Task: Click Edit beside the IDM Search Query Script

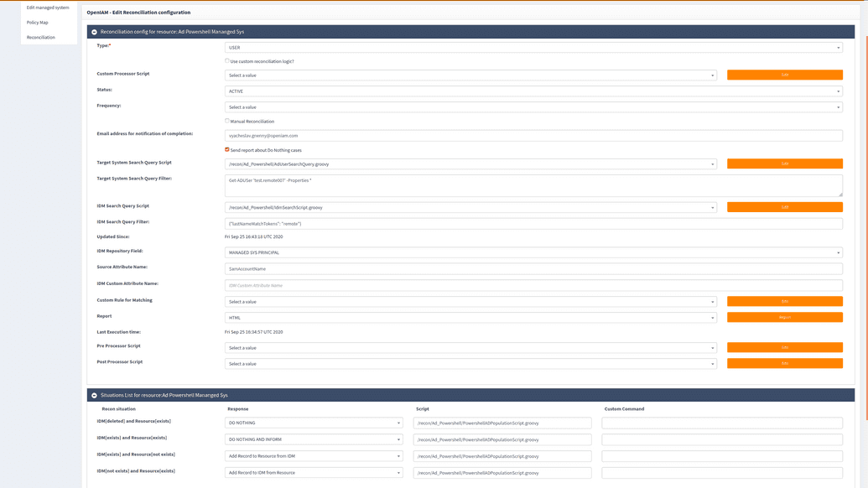Action: (x=784, y=206)
